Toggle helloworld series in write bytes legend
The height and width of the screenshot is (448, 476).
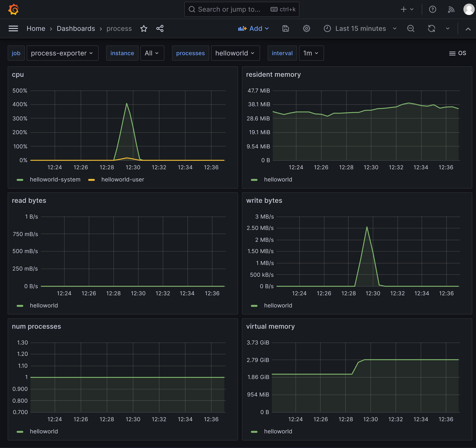click(x=278, y=305)
